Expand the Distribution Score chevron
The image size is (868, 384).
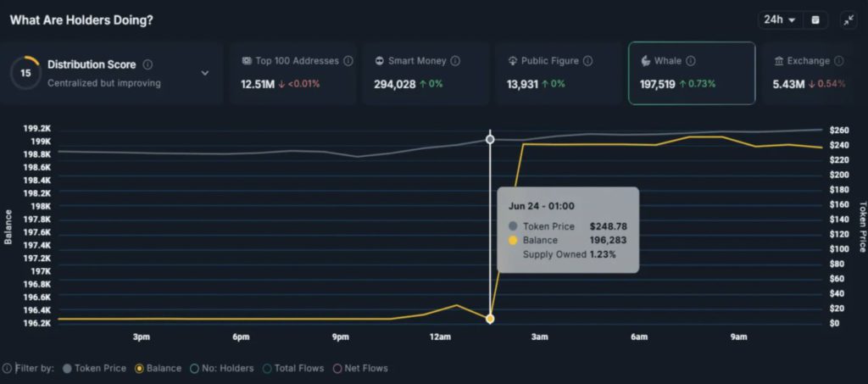click(204, 73)
